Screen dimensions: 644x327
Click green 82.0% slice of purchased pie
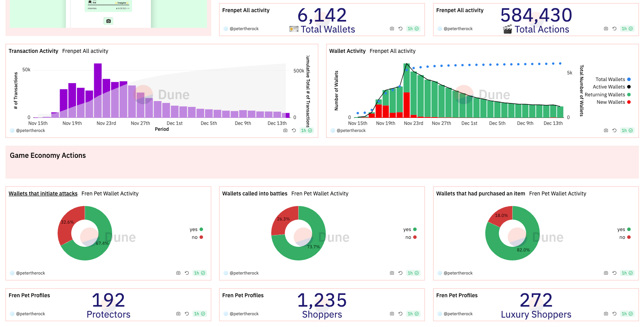pos(523,251)
